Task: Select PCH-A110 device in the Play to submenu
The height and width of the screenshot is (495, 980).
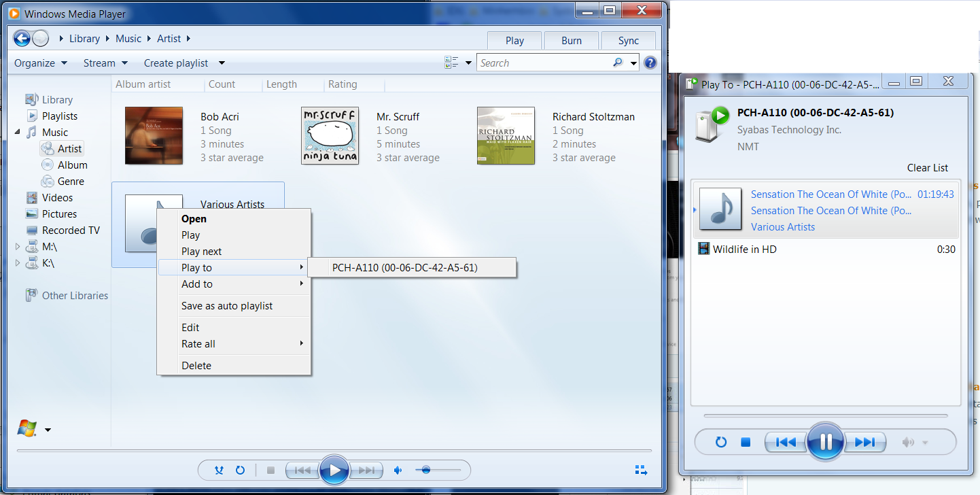Action: (x=412, y=268)
